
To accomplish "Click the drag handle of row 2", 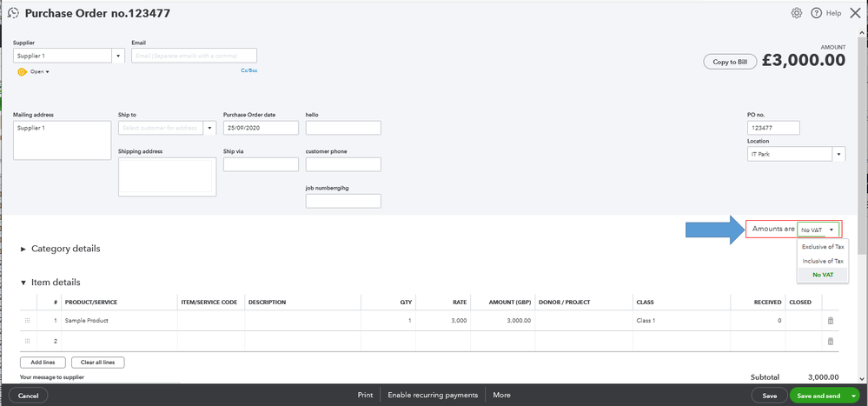I will point(27,341).
